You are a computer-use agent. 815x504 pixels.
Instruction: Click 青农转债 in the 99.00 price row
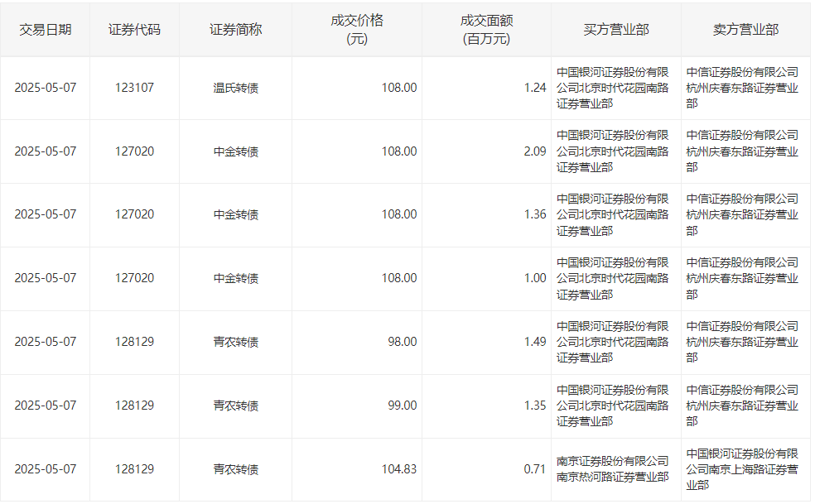click(x=235, y=406)
